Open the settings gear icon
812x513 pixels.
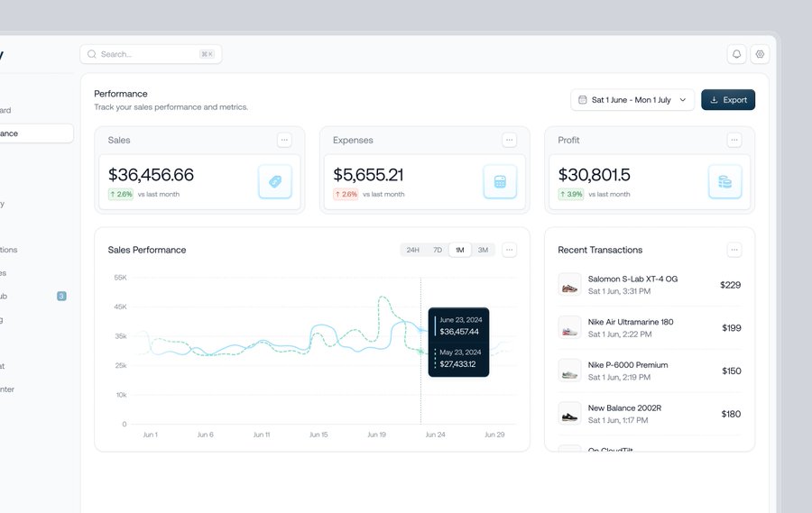(x=760, y=54)
